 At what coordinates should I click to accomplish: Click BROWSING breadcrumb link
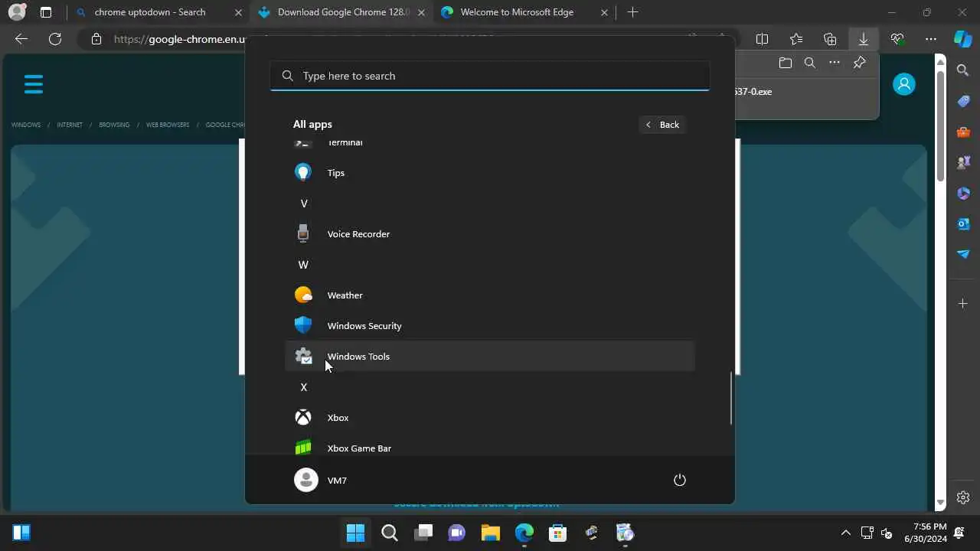point(114,125)
